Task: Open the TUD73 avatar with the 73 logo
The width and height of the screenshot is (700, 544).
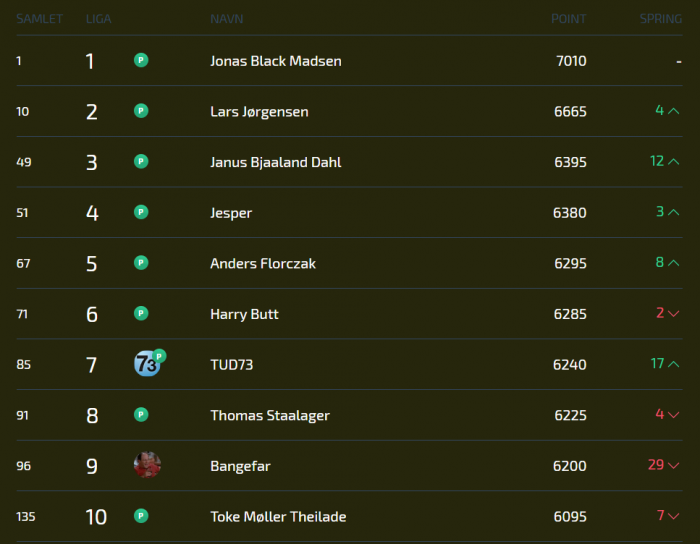Action: tap(147, 364)
